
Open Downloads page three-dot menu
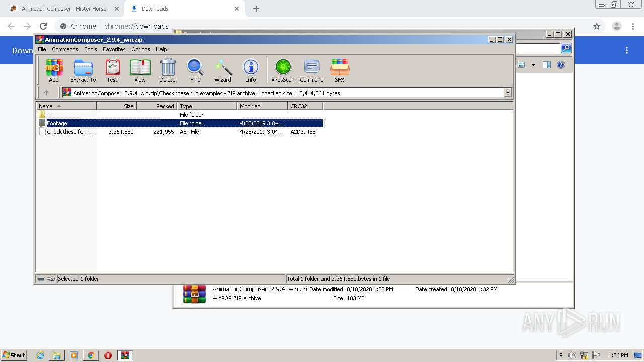point(627,50)
